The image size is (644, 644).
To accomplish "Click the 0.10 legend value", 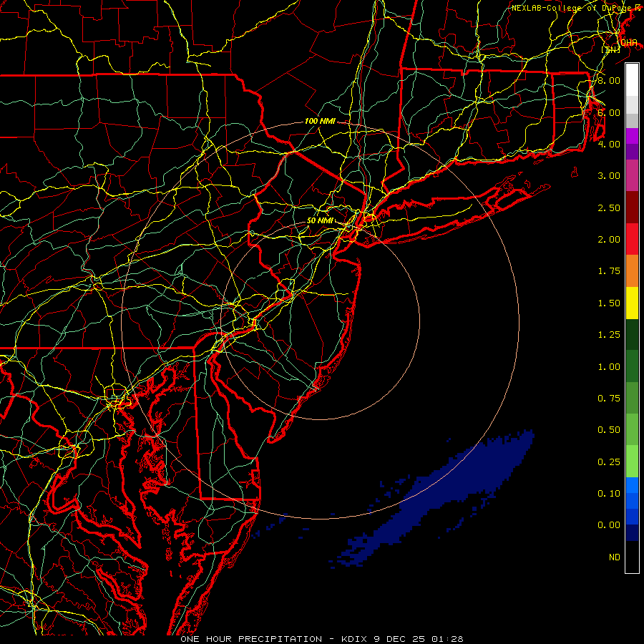I will pos(609,494).
